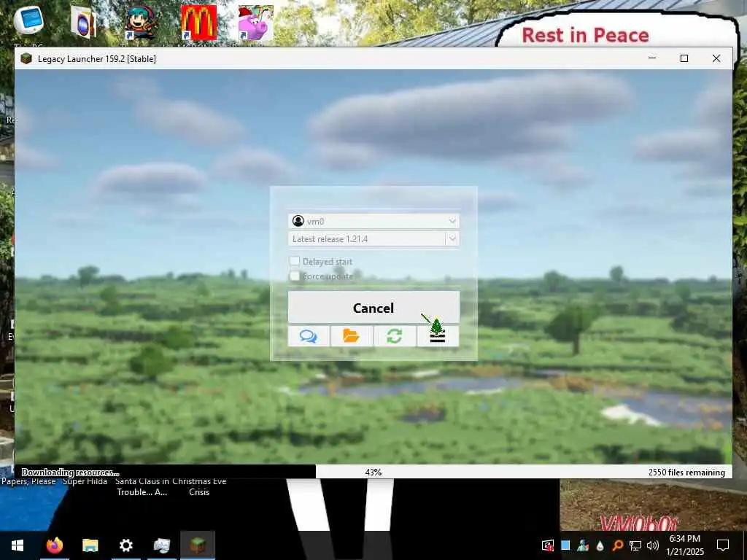Screen dimensions: 747x560
Task: Click the computer app icon in taskbar
Action: pyautogui.click(x=161, y=545)
